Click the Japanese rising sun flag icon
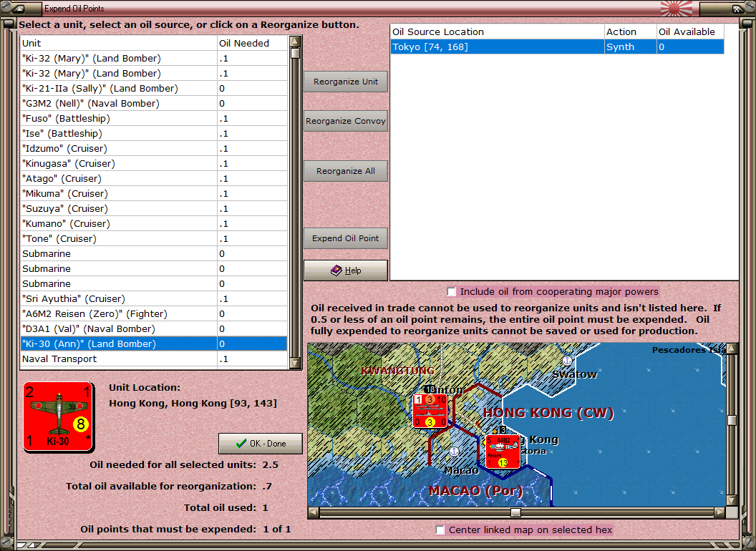Image resolution: width=756 pixels, height=551 pixels. [676, 9]
